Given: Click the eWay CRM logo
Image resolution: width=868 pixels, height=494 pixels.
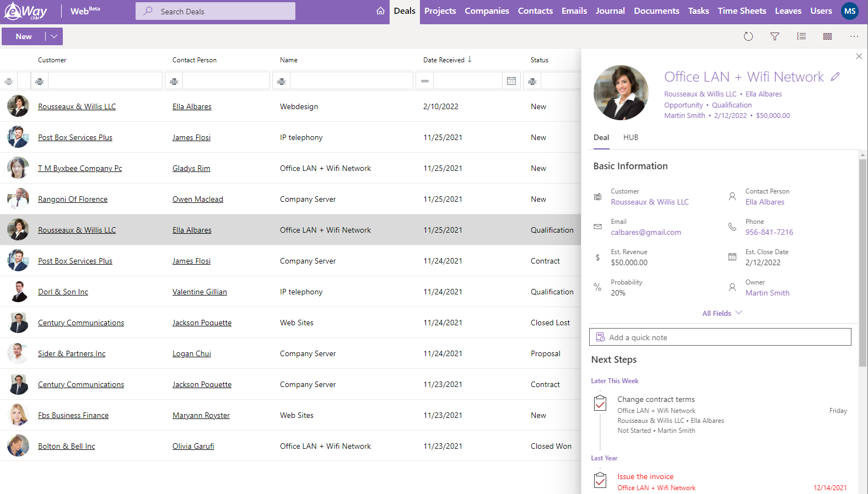Looking at the screenshot, I should coord(25,11).
